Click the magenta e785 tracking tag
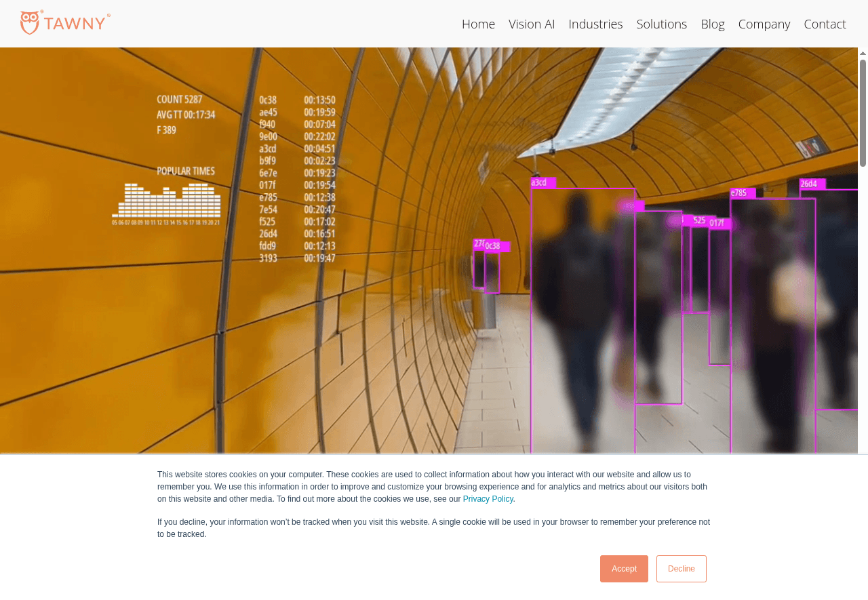 tap(741, 193)
